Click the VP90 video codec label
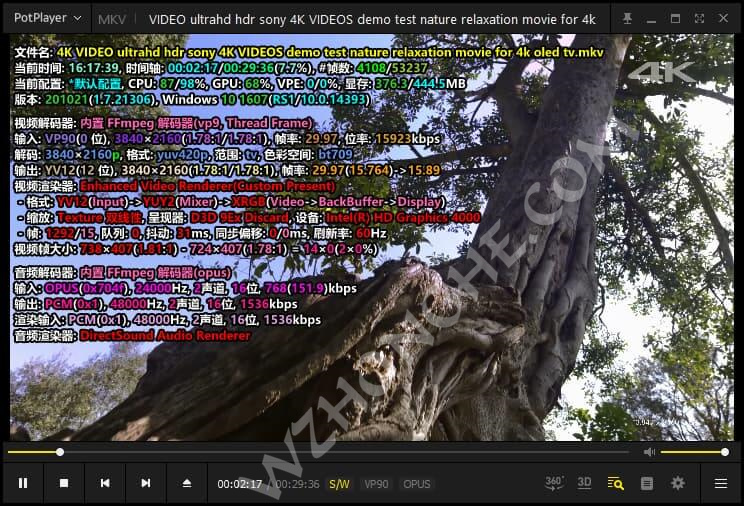Image resolution: width=744 pixels, height=506 pixels. pyautogui.click(x=376, y=484)
